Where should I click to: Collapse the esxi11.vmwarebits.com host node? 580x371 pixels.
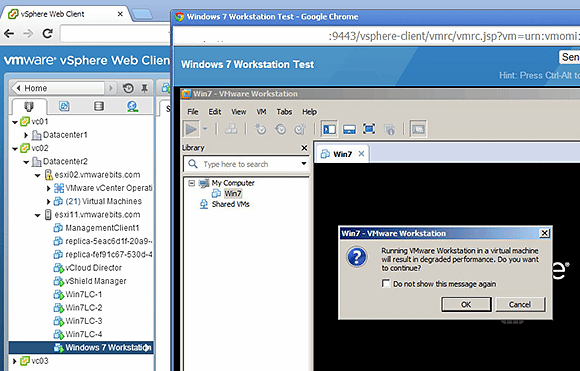coord(37,215)
